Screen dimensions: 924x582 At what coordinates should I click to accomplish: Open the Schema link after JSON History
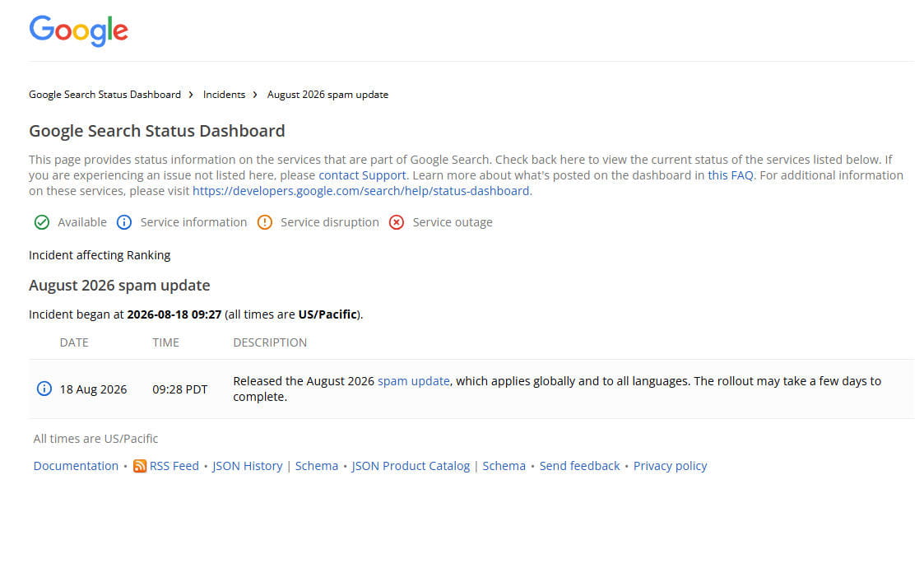pos(317,466)
